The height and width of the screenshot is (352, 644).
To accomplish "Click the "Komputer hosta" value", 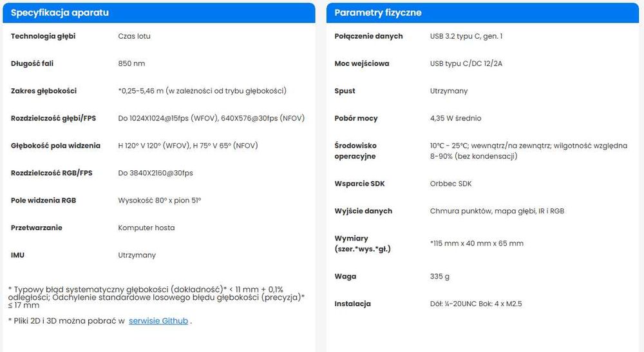I will (146, 228).
